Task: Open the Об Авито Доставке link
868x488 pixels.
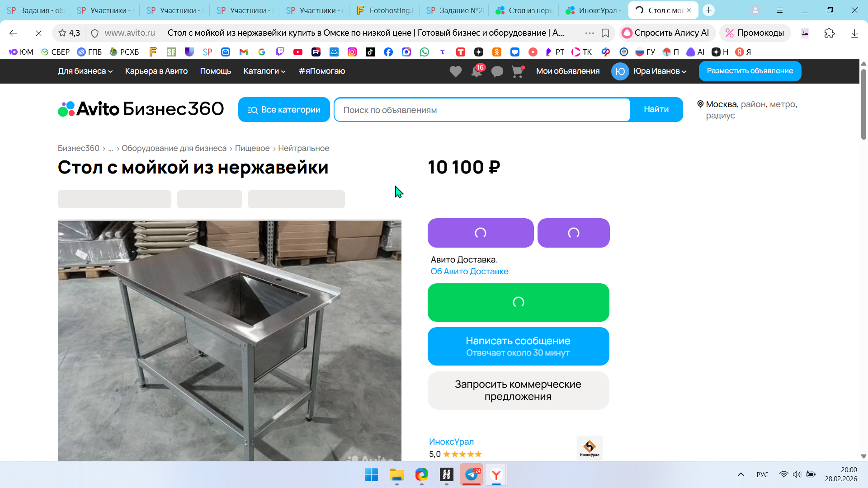Action: 469,272
